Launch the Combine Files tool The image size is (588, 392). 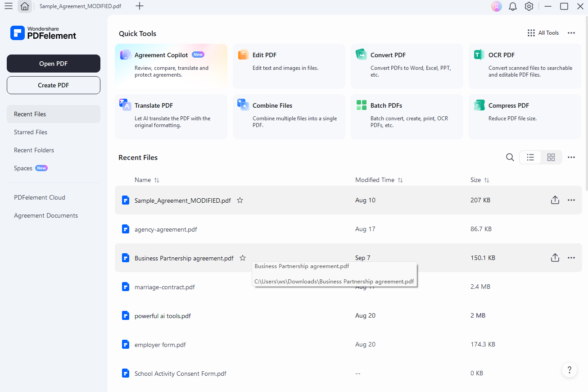coord(289,116)
